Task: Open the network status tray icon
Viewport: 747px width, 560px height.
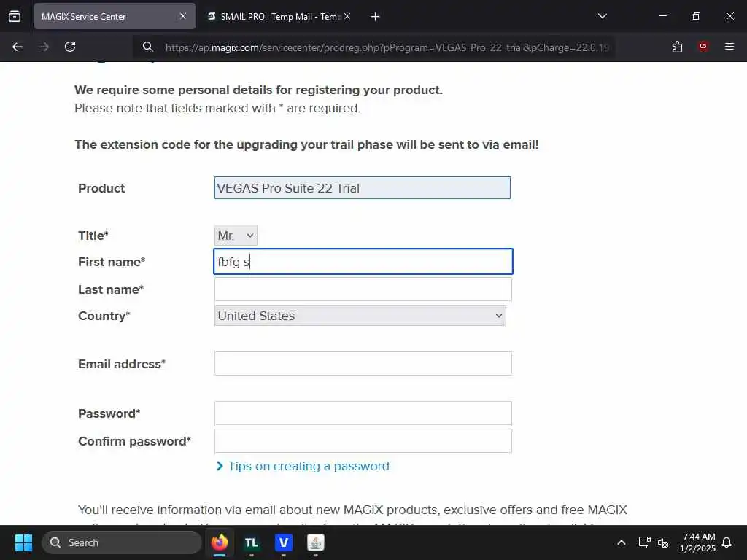Action: pos(644,542)
